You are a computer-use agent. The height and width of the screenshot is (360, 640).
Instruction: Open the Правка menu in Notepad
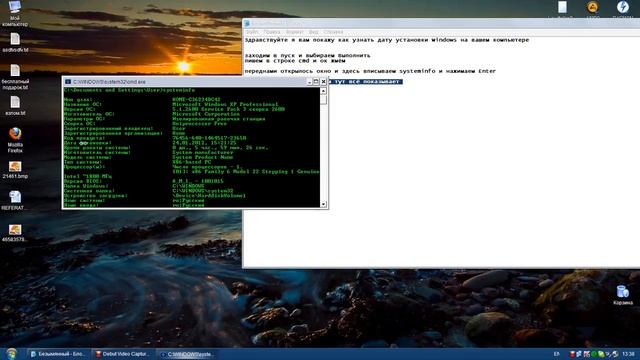(x=272, y=32)
